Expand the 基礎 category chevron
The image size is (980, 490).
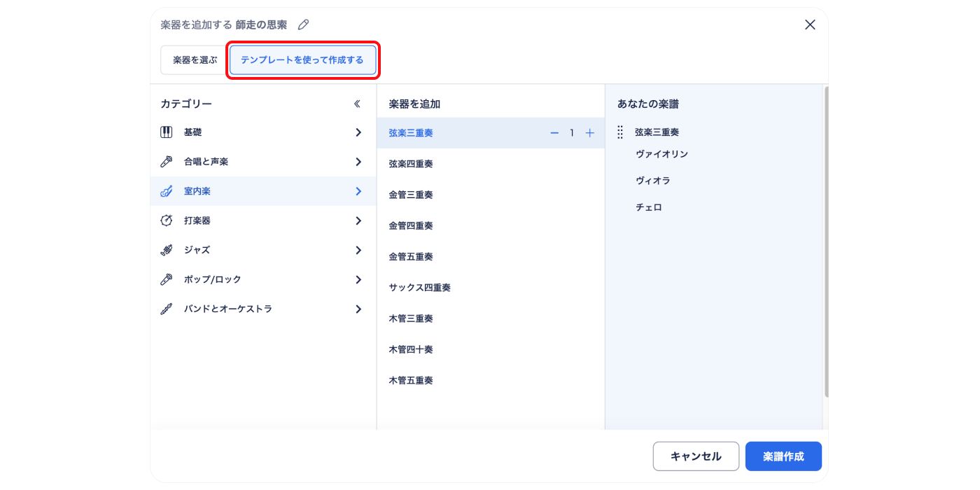point(358,132)
